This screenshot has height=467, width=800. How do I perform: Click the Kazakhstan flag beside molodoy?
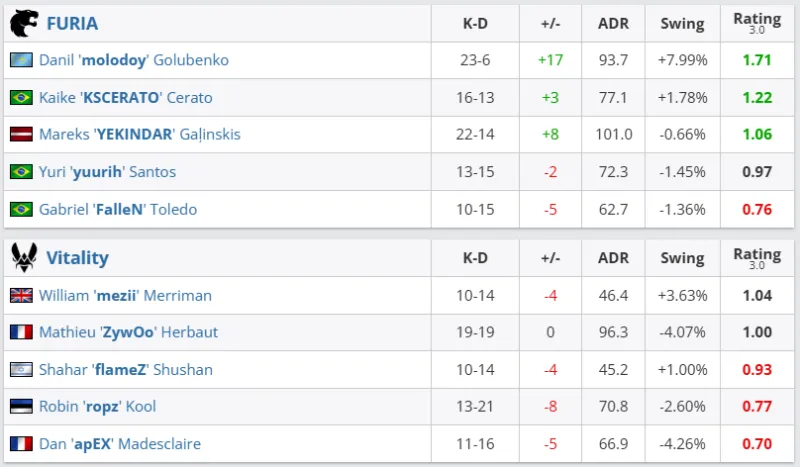(21, 60)
